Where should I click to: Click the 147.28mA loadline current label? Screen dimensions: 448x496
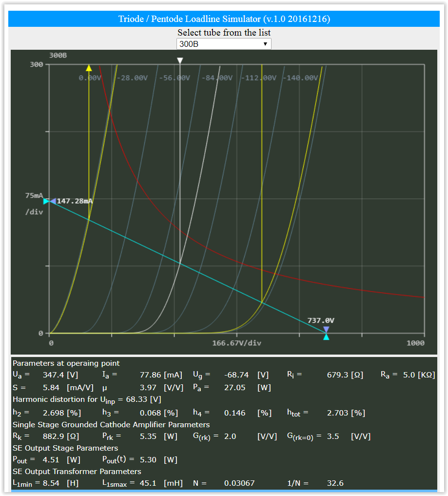[75, 201]
